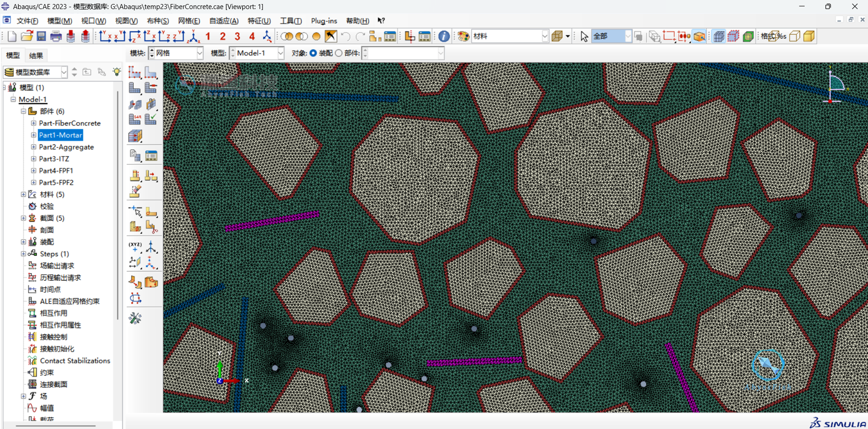The image size is (868, 429).
Task: Click the model tree vertical scrollbar
Action: point(117,206)
